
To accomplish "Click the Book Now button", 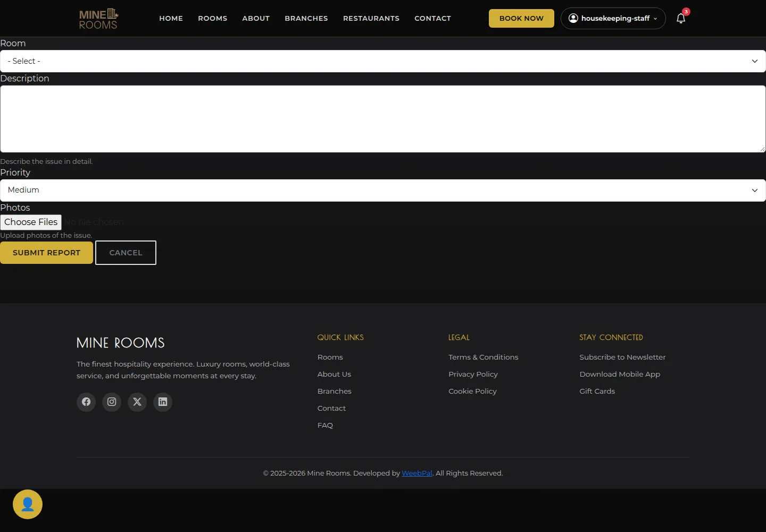I will tap(521, 18).
